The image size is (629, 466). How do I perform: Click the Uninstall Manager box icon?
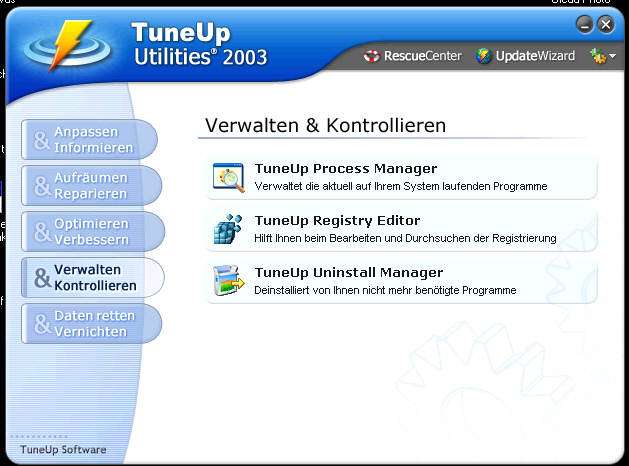tap(229, 280)
